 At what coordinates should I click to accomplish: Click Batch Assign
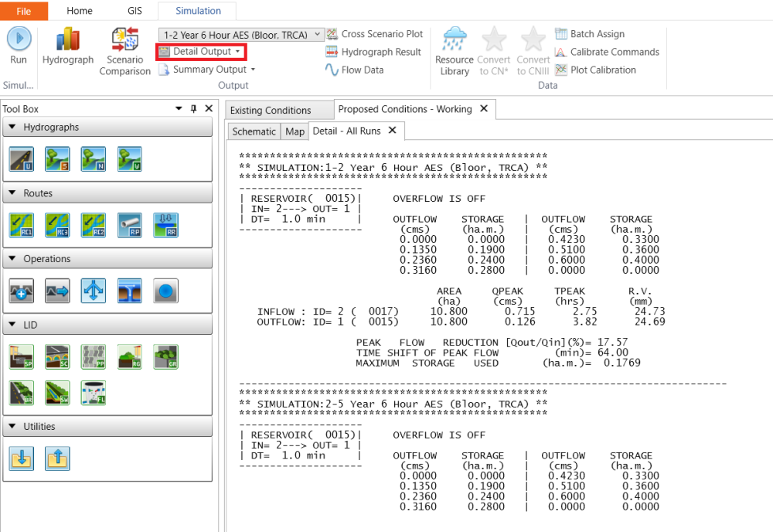coord(590,34)
